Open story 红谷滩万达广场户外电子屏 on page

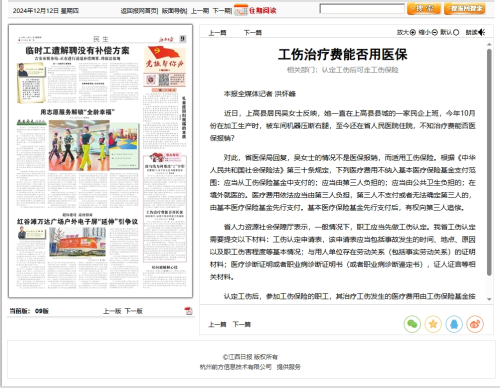(77, 221)
